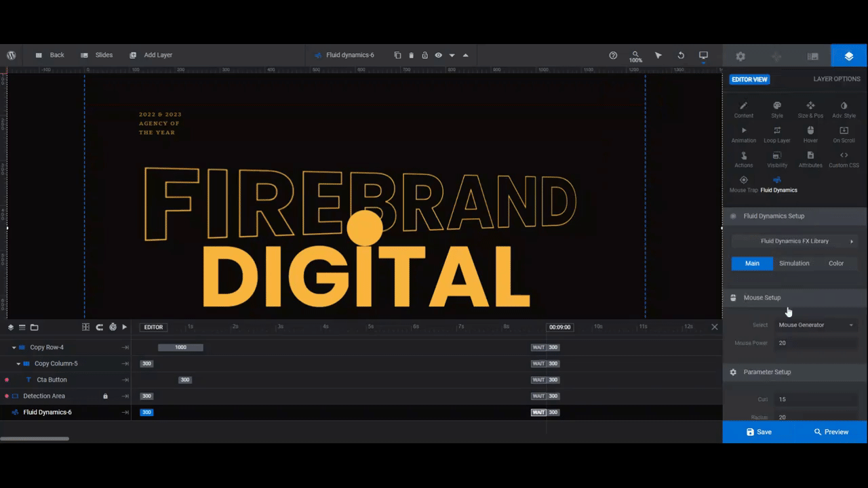Open the slide options tab
The height and width of the screenshot is (488, 868).
(x=813, y=56)
